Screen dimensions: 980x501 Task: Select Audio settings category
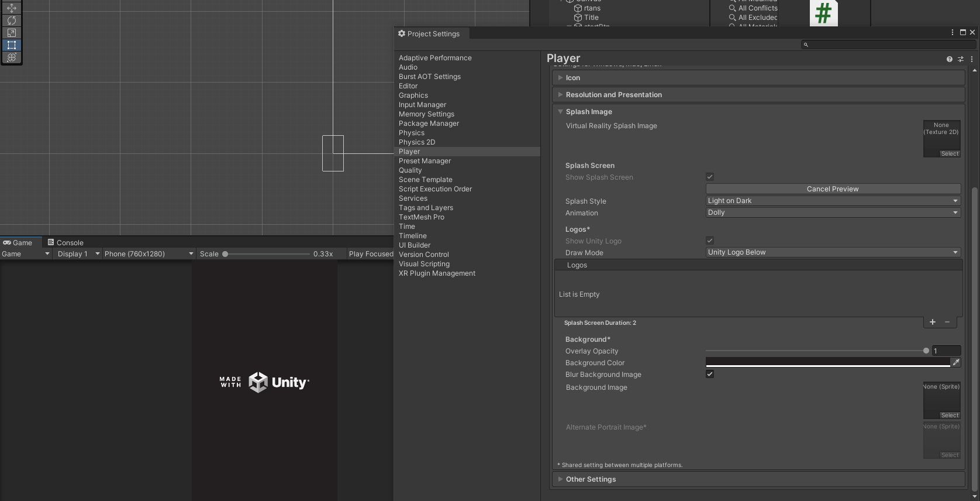coord(408,67)
